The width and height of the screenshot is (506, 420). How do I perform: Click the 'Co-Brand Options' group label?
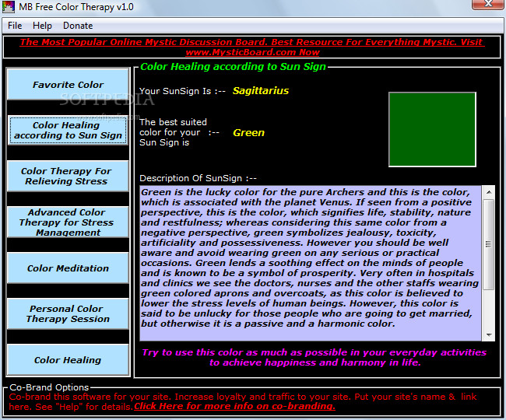tap(49, 387)
